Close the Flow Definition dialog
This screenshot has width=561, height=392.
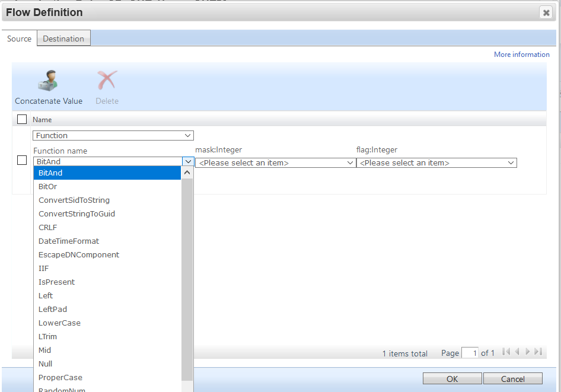[546, 12]
